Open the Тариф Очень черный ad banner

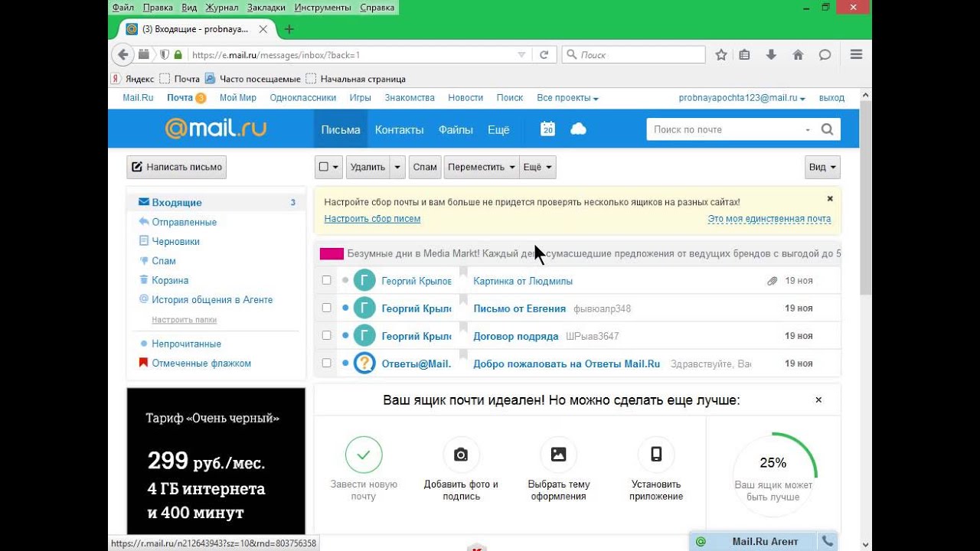point(216,461)
